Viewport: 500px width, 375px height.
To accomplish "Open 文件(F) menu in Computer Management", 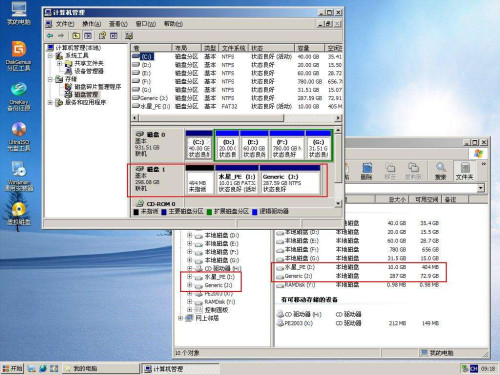I will coord(65,24).
